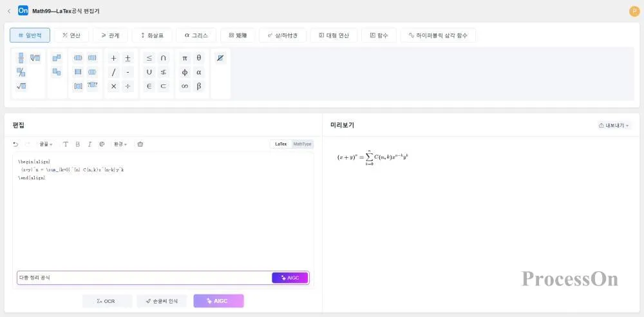The image size is (644, 317).
Task: Insert the square root template
Action: click(21, 86)
